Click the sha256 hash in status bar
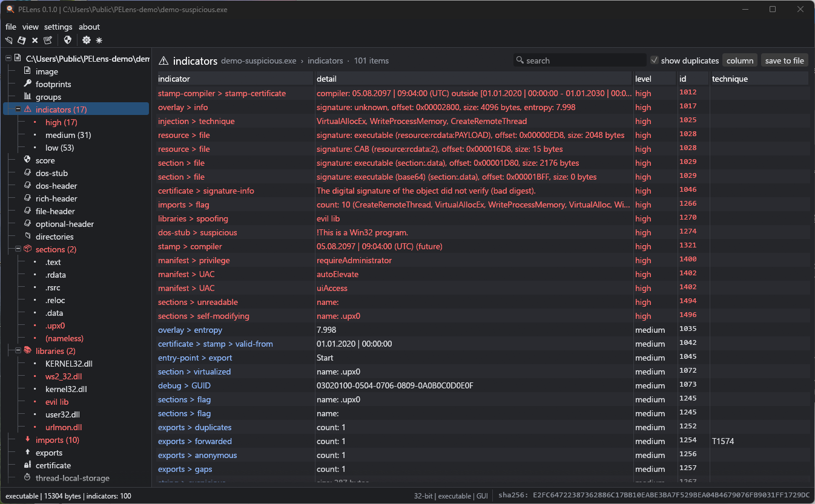The height and width of the screenshot is (504, 815). (x=654, y=496)
